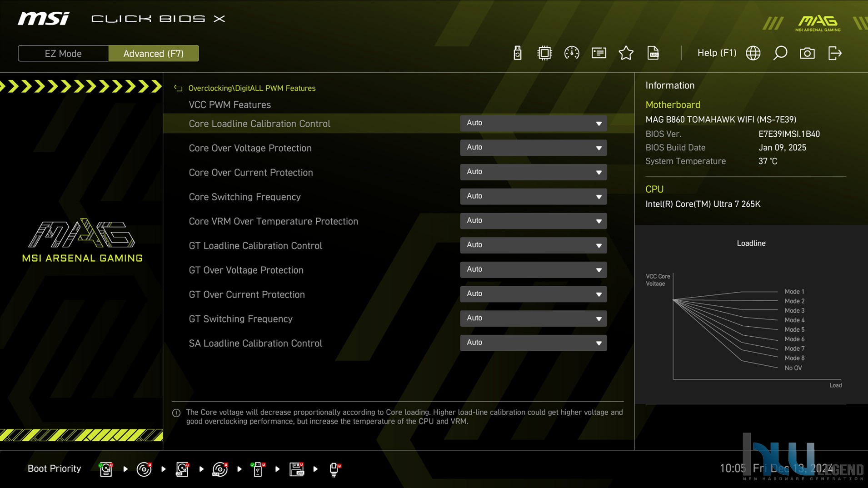Select the USB floppy boot device icon
Viewport: 868px width, 488px height.
coord(296,469)
